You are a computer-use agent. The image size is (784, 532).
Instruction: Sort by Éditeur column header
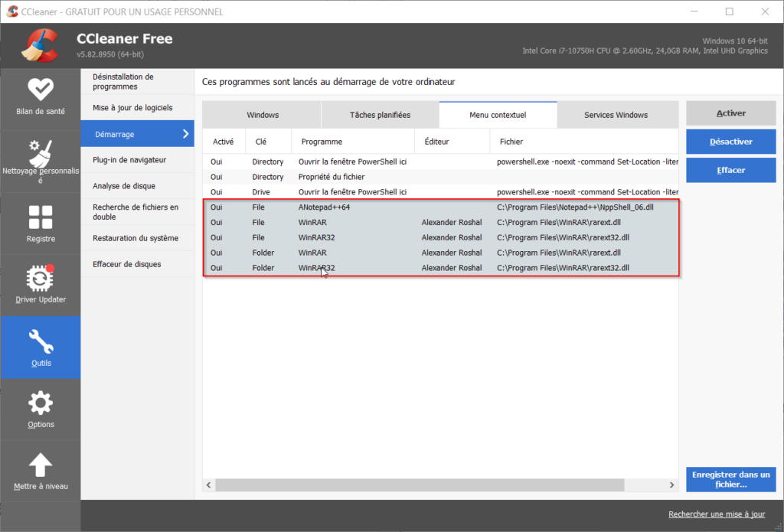[452, 142]
